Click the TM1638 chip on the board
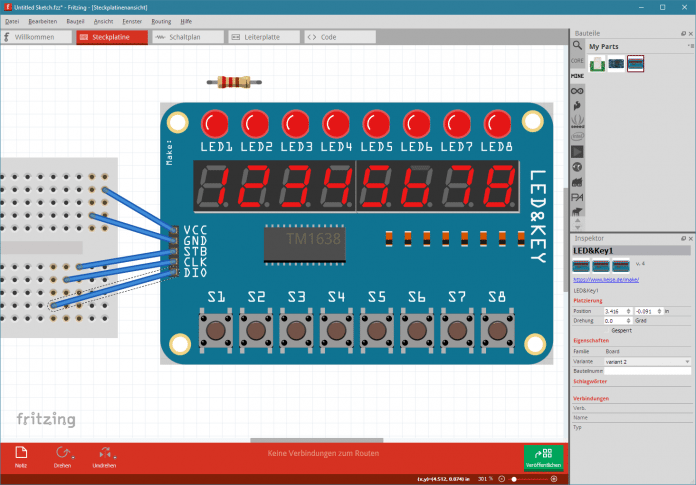 coord(304,244)
